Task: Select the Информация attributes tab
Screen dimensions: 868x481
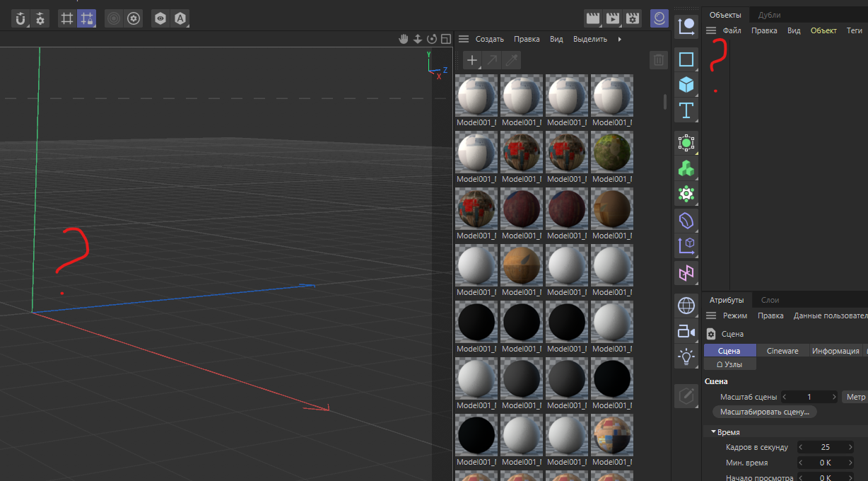Action: click(835, 351)
